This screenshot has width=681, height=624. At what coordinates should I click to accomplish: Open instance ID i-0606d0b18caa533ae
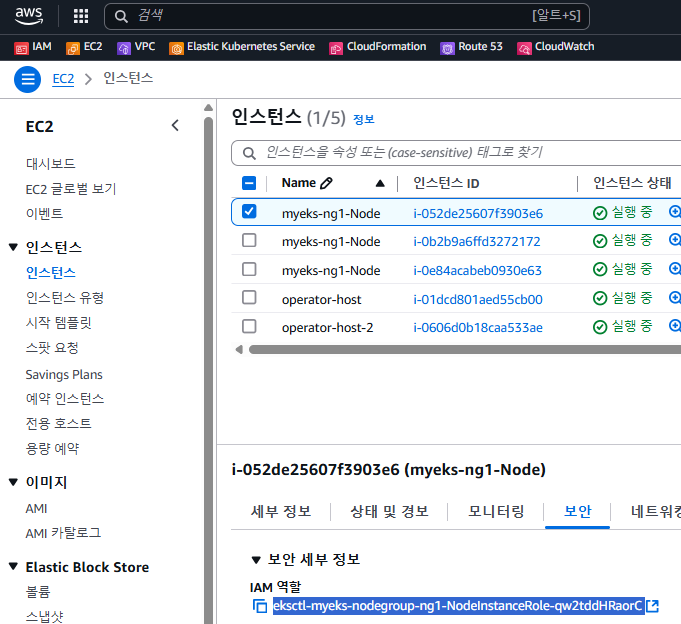478,327
